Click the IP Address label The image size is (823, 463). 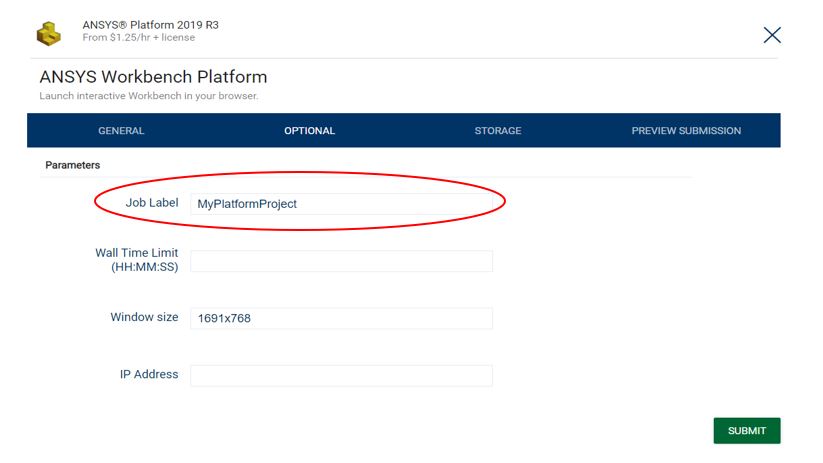coord(149,374)
